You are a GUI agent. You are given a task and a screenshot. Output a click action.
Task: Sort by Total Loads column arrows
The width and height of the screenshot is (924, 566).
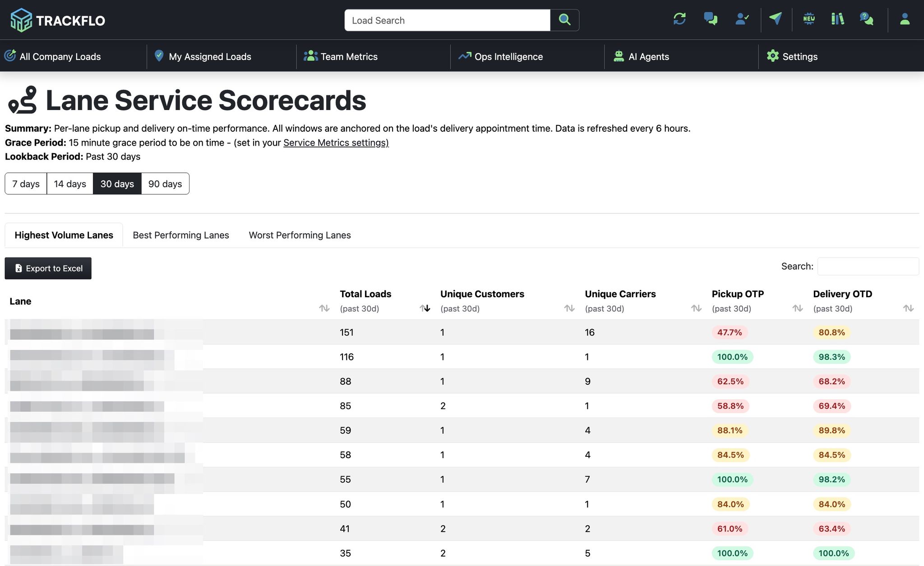click(425, 308)
